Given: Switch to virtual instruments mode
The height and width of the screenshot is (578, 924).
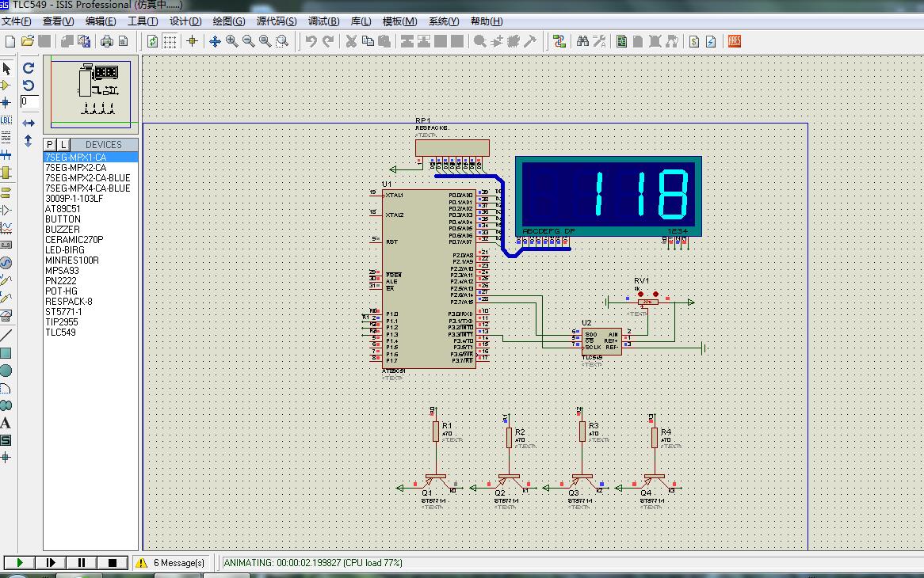Looking at the screenshot, I should coord(6,316).
